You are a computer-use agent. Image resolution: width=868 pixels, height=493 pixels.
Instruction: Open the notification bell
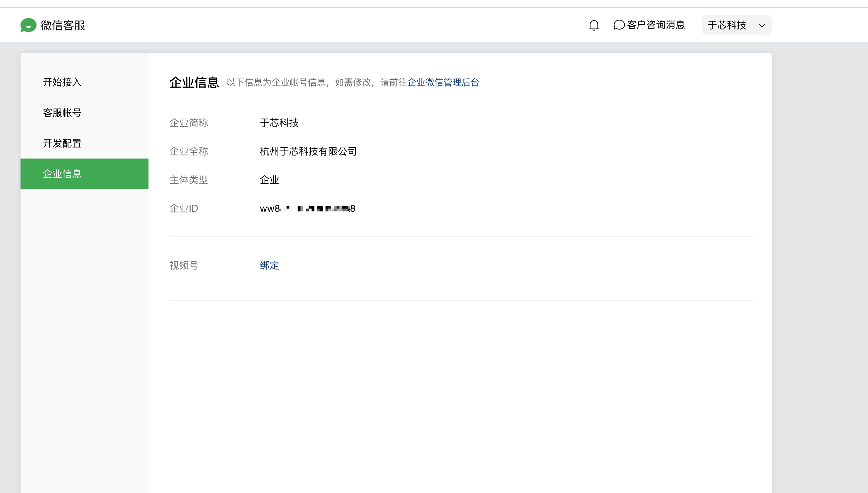(x=594, y=25)
